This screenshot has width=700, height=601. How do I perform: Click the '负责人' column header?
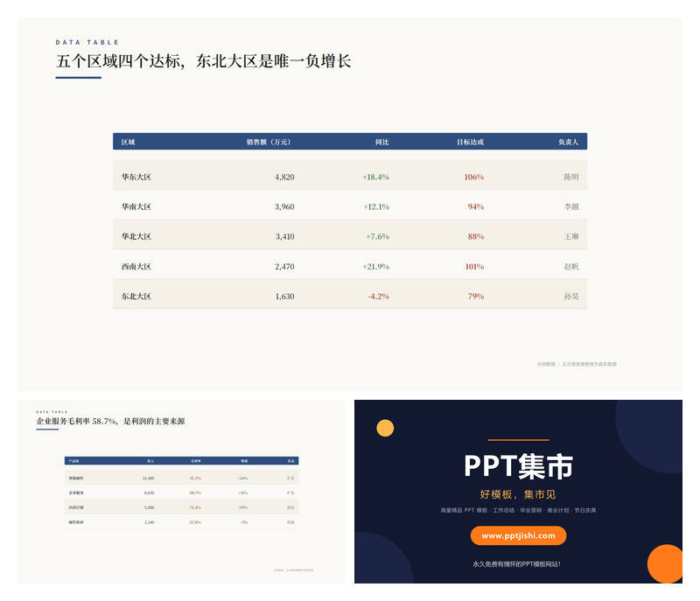[568, 142]
